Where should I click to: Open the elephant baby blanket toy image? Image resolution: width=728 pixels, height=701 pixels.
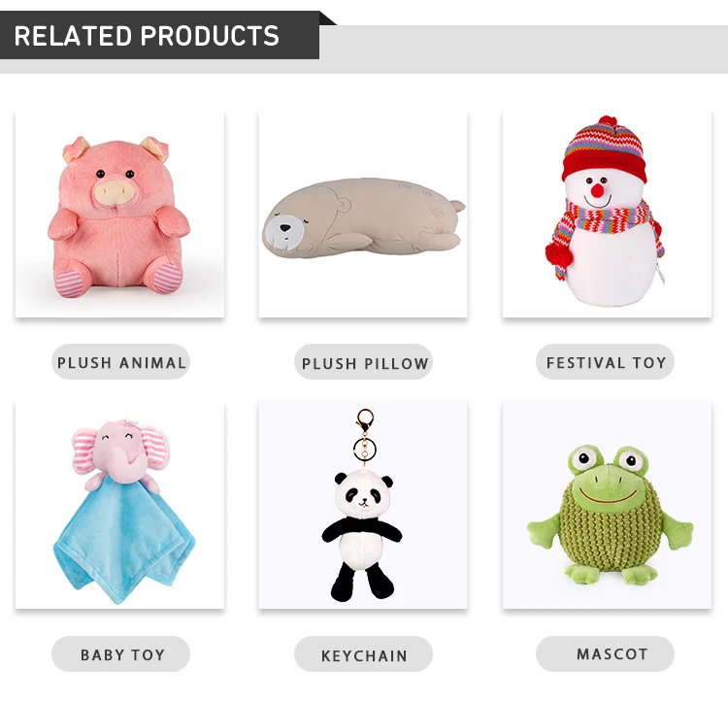(x=119, y=505)
